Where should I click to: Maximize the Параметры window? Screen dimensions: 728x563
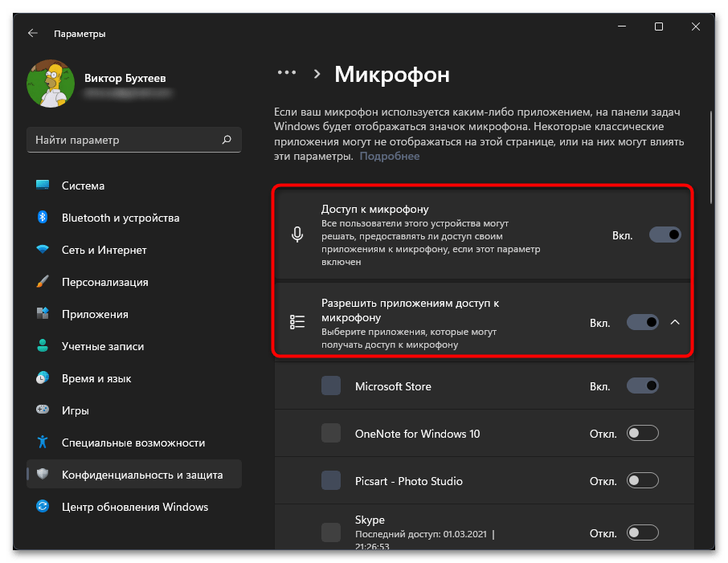pyautogui.click(x=658, y=27)
